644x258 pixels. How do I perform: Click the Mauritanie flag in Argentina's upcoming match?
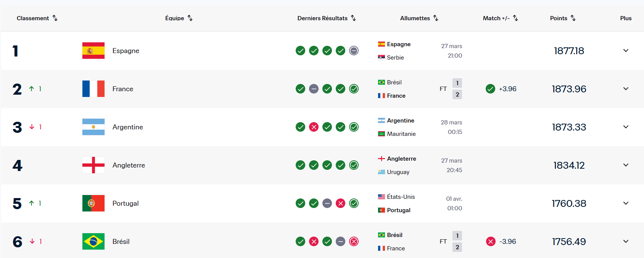(381, 134)
